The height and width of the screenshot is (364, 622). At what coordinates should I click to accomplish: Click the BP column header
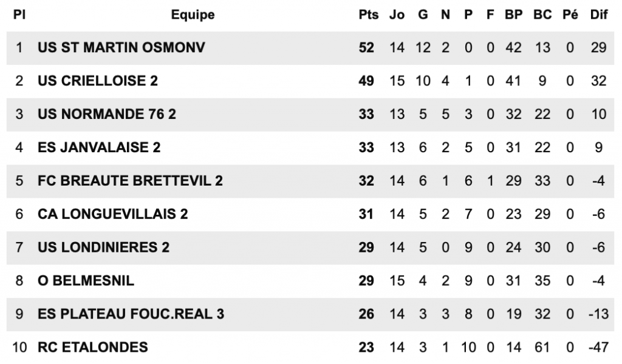513,15
